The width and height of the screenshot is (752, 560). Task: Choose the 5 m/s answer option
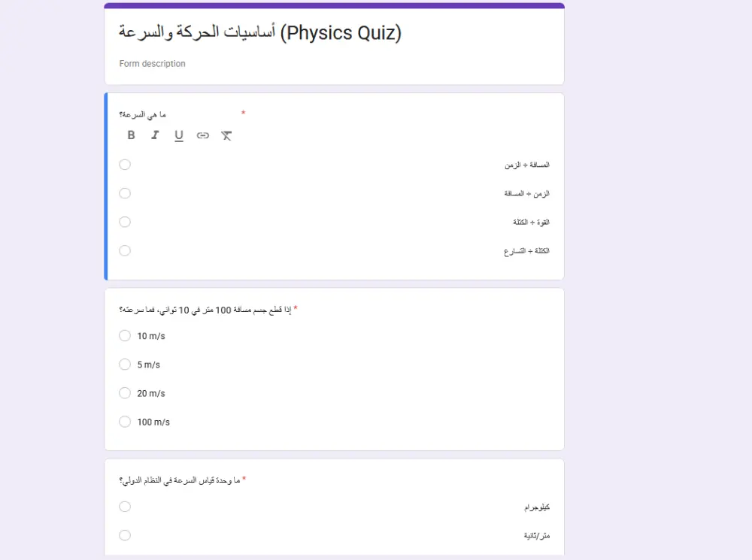[125, 364]
